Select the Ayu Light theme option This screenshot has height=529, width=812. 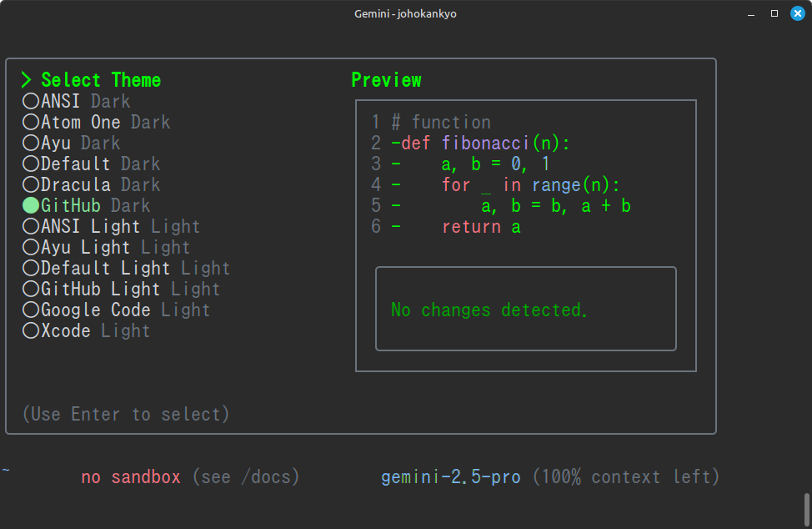[31, 247]
